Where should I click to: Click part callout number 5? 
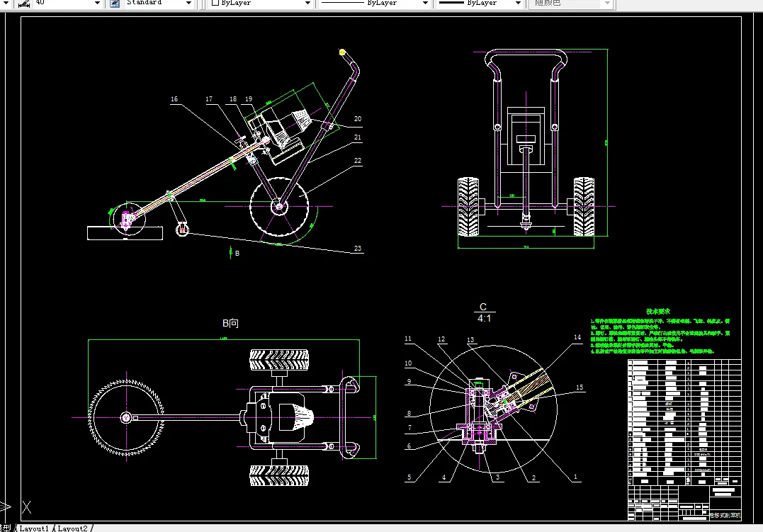[x=409, y=477]
